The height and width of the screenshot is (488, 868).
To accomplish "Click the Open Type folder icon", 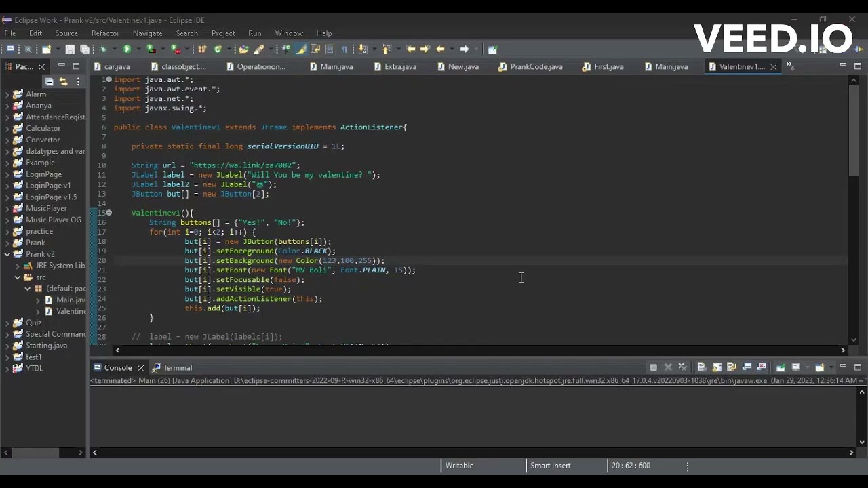I will [x=244, y=49].
